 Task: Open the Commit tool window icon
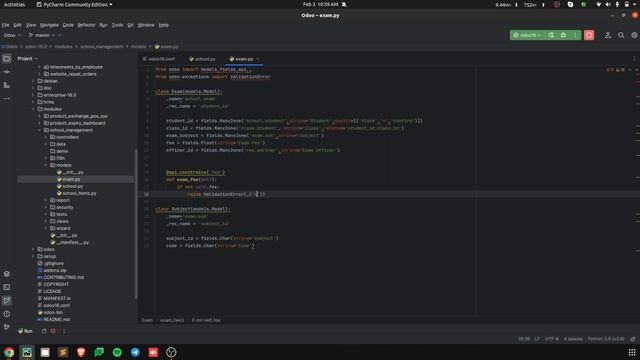[7, 72]
